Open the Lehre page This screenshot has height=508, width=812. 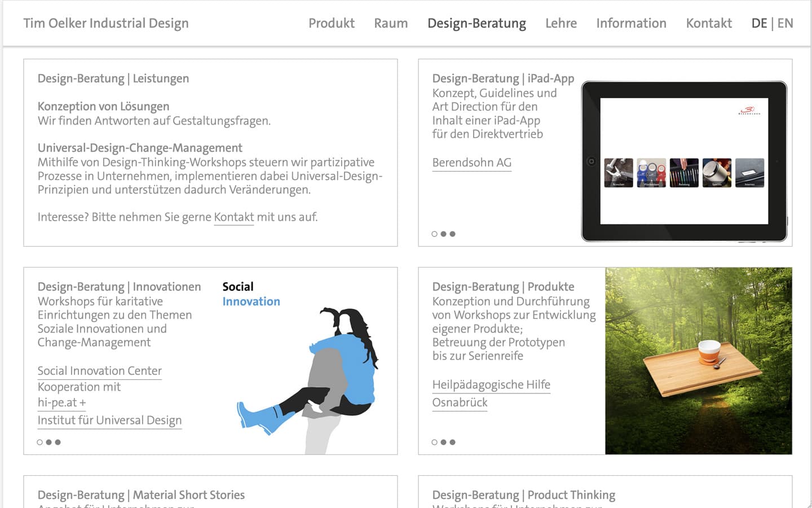click(x=561, y=23)
